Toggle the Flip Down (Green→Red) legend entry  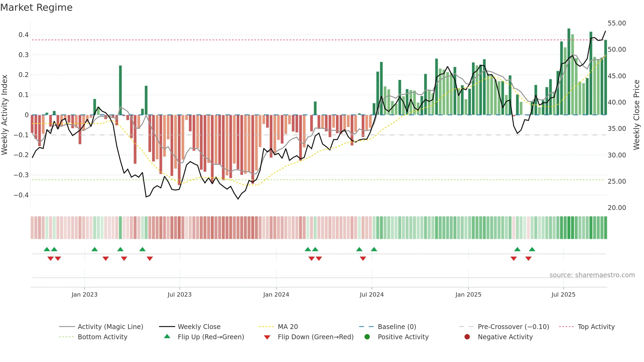click(309, 337)
